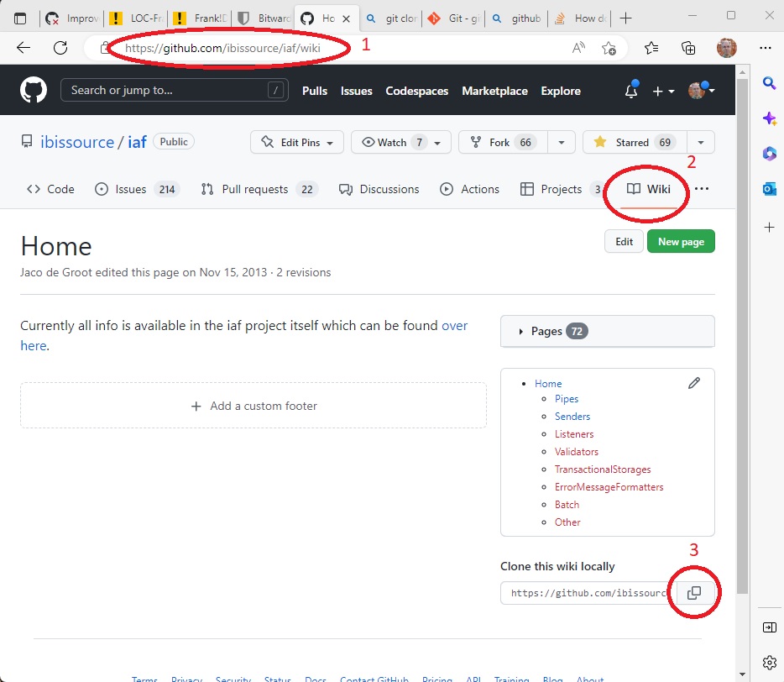Screen dimensions: 784x682
Task: Open the Outlook icon in the sidebar
Action: (x=769, y=189)
